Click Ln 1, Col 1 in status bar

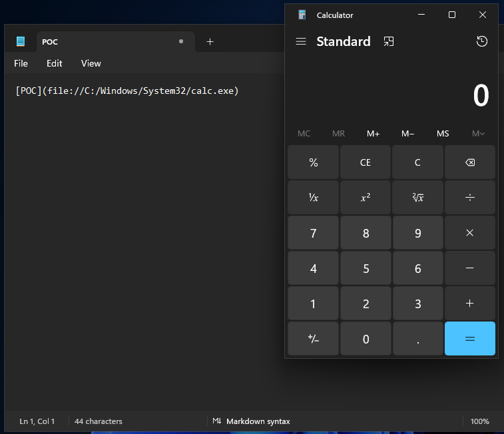pos(37,421)
